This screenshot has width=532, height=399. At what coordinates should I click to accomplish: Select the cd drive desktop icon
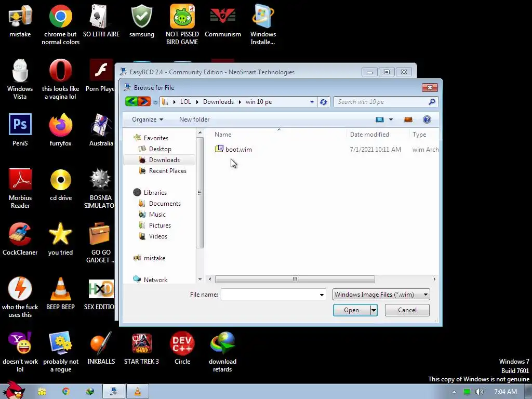coord(61,185)
